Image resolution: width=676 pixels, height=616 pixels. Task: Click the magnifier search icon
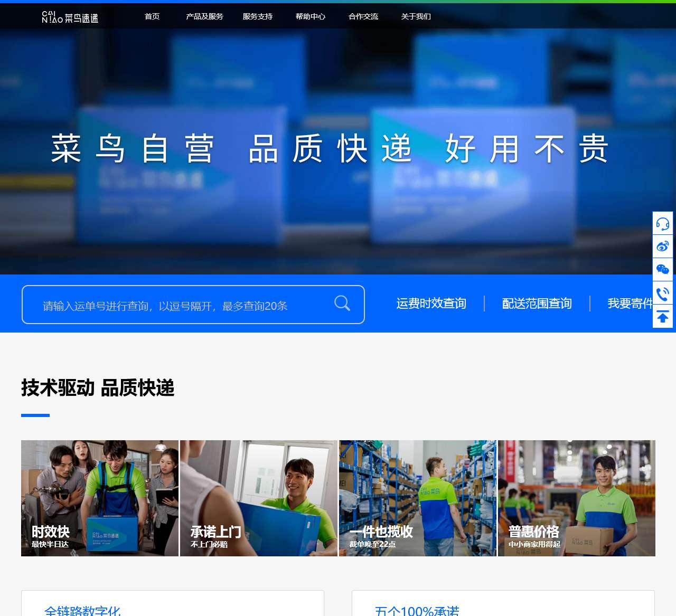pos(342,303)
